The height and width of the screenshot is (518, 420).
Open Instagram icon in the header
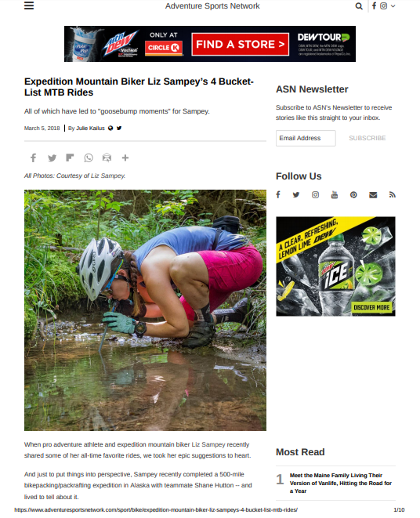click(383, 5)
